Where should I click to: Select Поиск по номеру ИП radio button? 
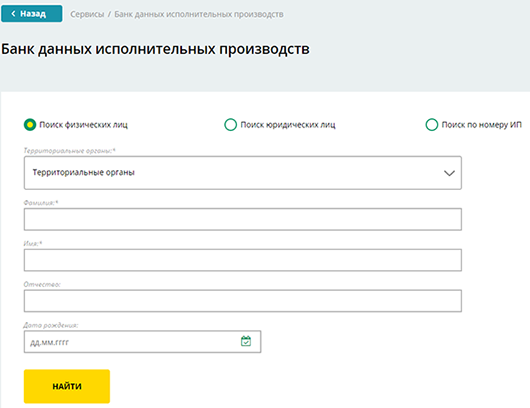pos(432,125)
